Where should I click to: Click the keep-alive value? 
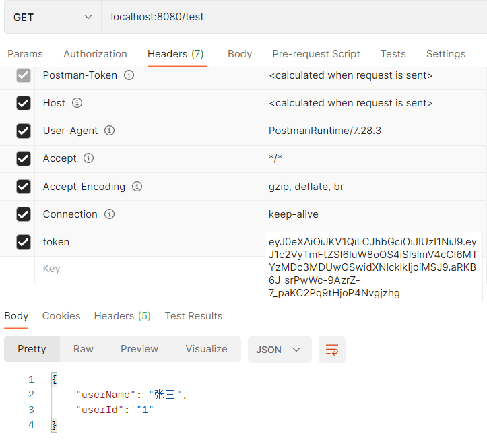[294, 214]
